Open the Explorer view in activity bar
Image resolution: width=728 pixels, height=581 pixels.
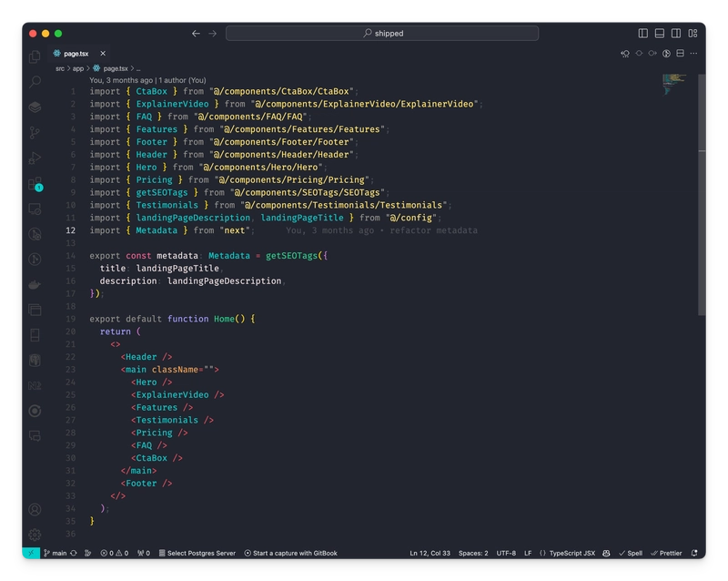click(x=35, y=56)
